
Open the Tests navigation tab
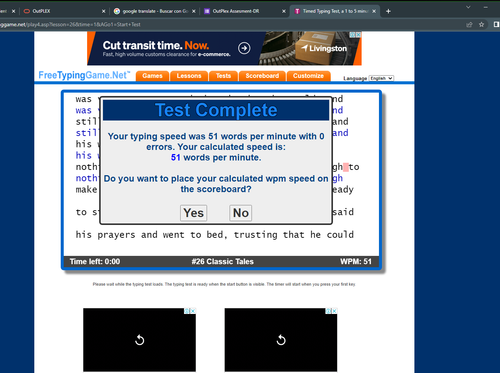223,76
